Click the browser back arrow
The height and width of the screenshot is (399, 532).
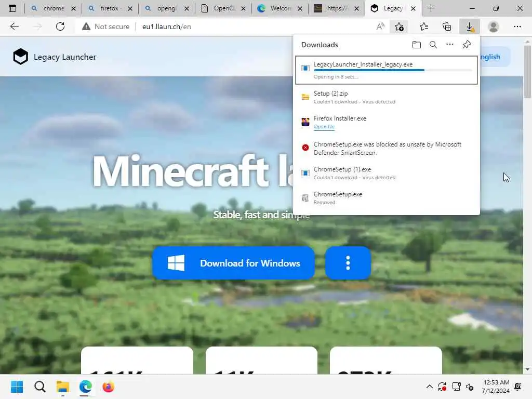click(x=14, y=26)
